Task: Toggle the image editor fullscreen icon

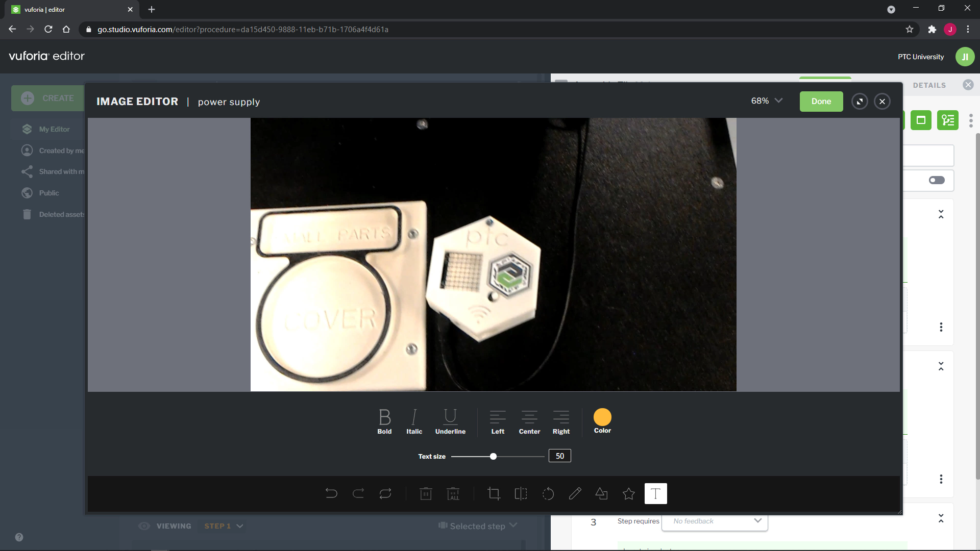Action: coord(860,102)
